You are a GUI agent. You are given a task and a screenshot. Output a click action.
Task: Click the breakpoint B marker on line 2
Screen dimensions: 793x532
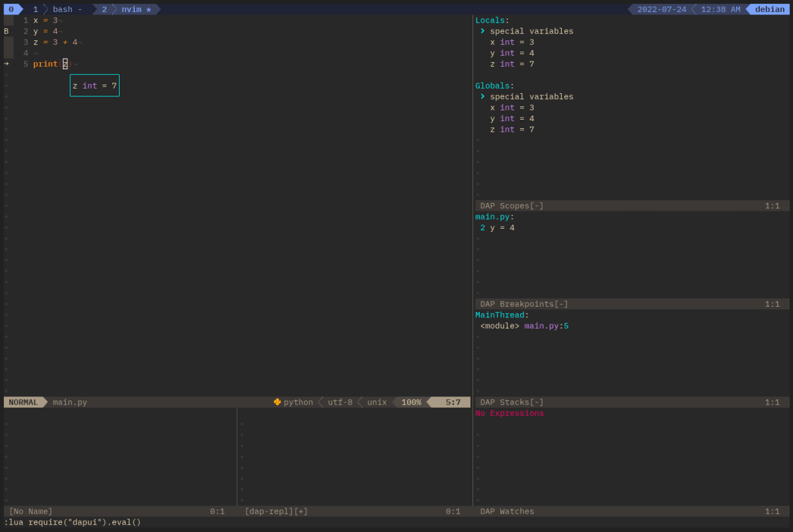pos(7,31)
